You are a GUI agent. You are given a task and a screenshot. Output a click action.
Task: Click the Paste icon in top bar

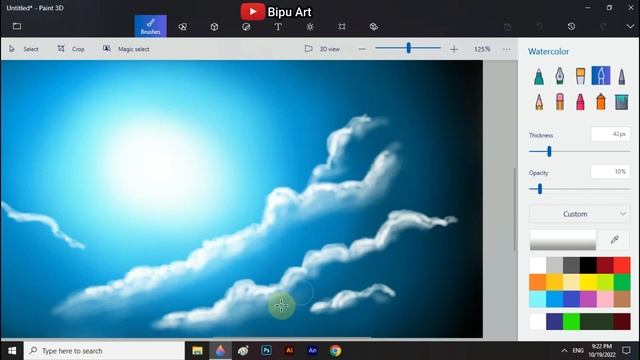(507, 27)
